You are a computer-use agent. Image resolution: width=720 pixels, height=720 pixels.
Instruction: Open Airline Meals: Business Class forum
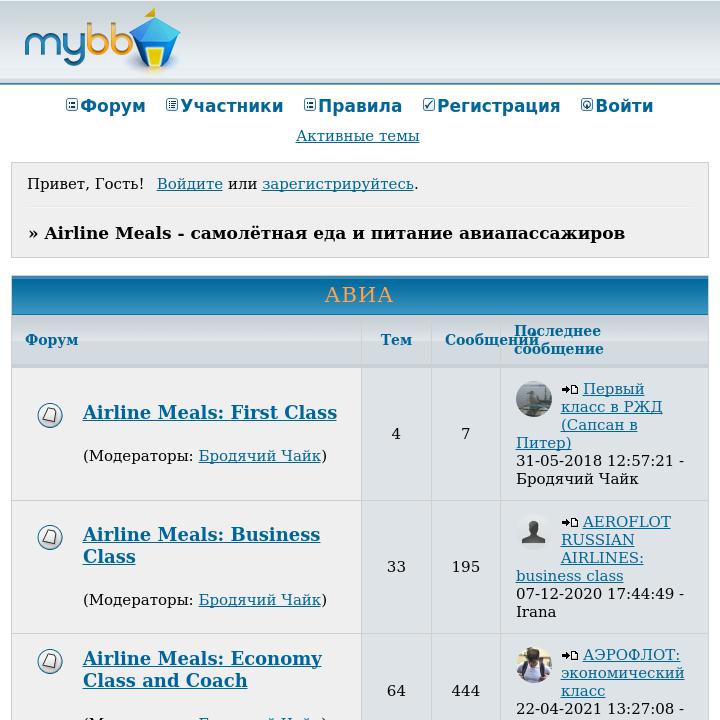202,546
